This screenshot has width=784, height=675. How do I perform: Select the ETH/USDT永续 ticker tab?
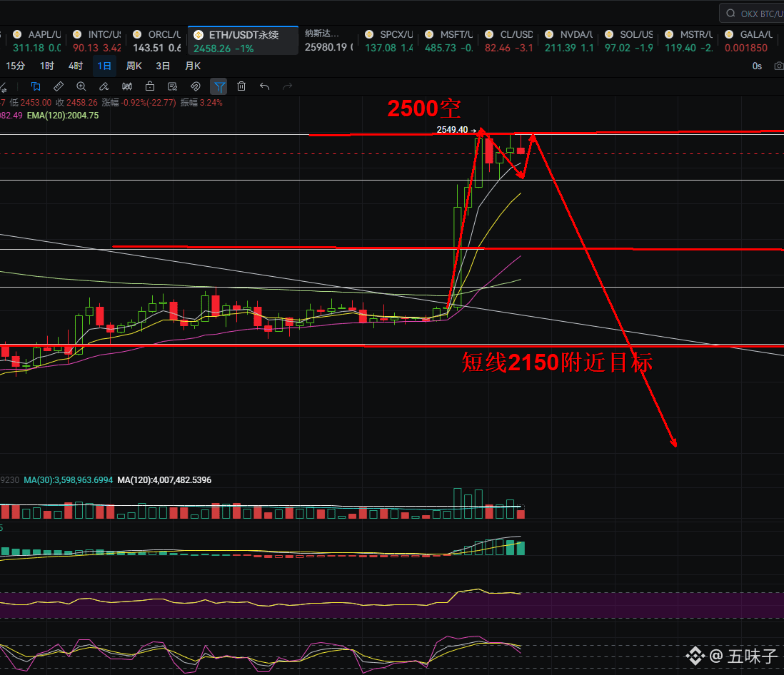click(243, 41)
